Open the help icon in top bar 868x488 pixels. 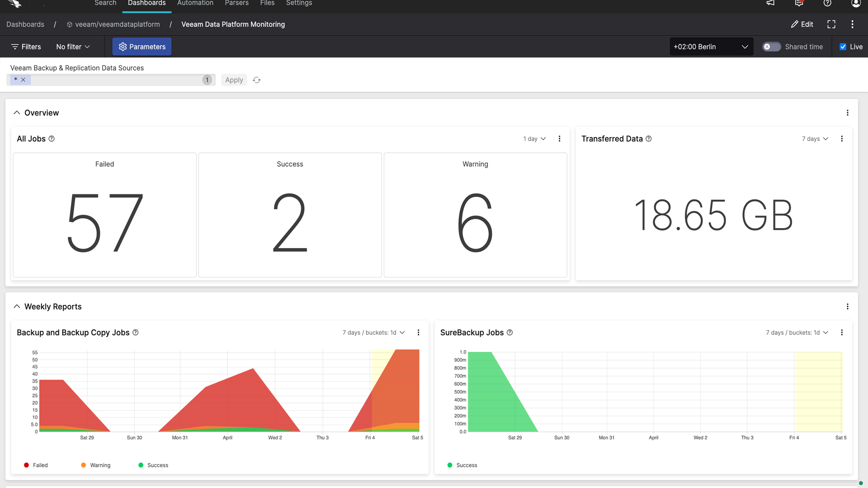827,3
